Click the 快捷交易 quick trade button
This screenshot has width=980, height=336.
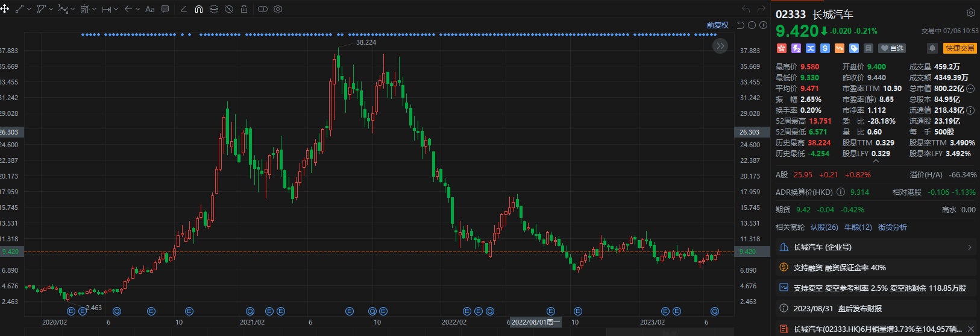pos(960,48)
